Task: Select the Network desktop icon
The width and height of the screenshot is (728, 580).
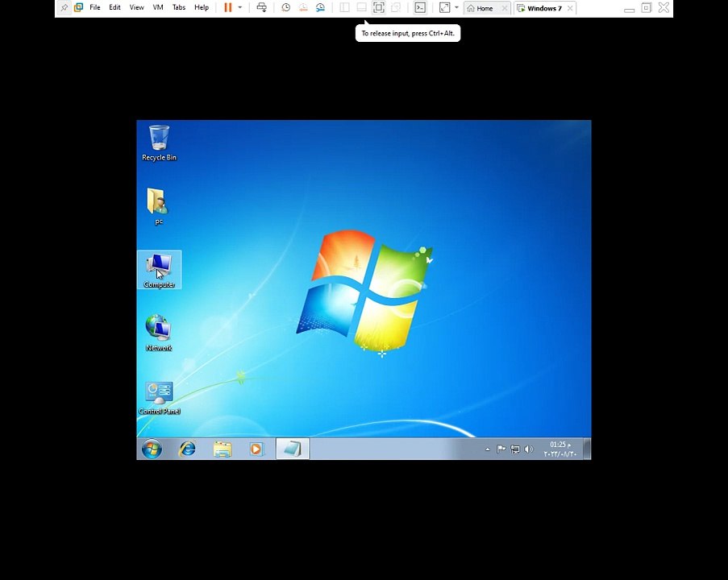Action: (159, 333)
